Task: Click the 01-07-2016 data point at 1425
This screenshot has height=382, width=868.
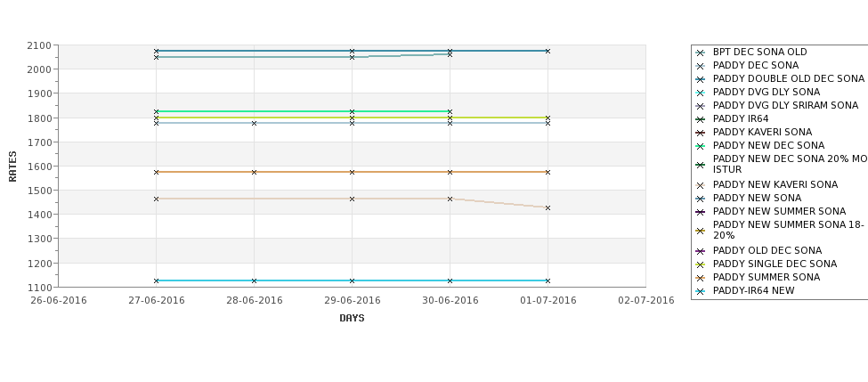Action: point(548,208)
